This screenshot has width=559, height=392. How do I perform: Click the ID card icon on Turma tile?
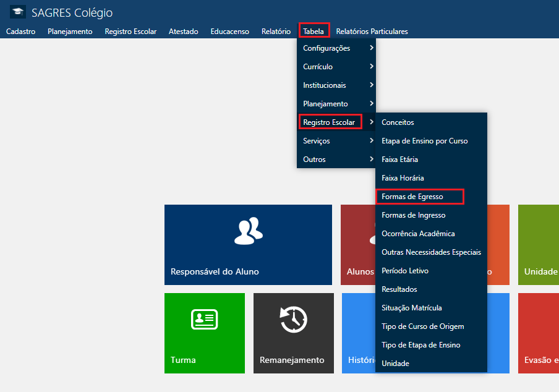(x=204, y=318)
